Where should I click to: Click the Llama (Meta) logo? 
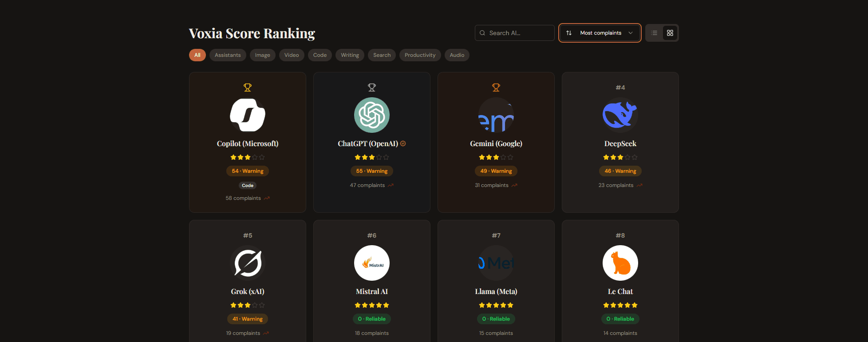tap(496, 263)
